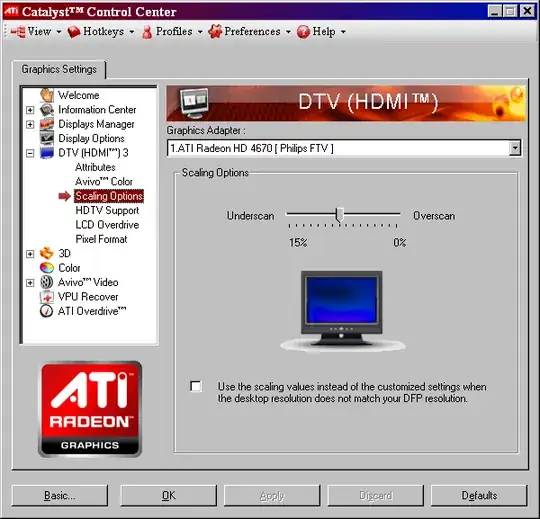This screenshot has height=519, width=540.
Task: Click the Information Center icon
Action: 47,110
